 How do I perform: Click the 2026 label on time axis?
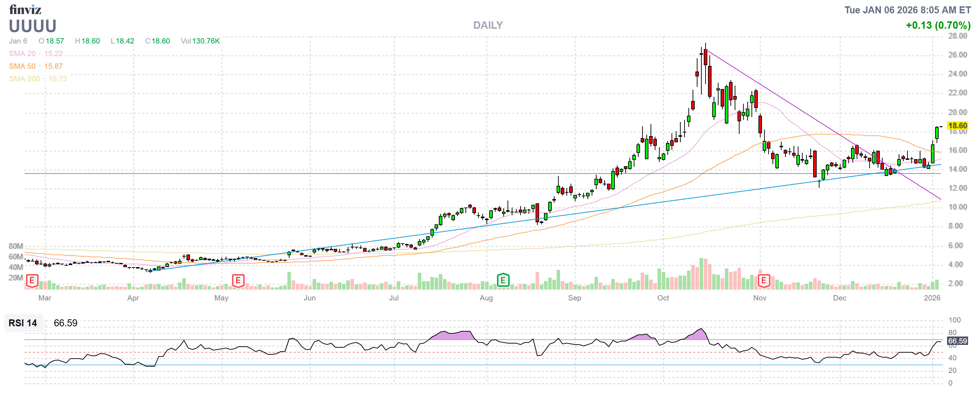tap(932, 298)
